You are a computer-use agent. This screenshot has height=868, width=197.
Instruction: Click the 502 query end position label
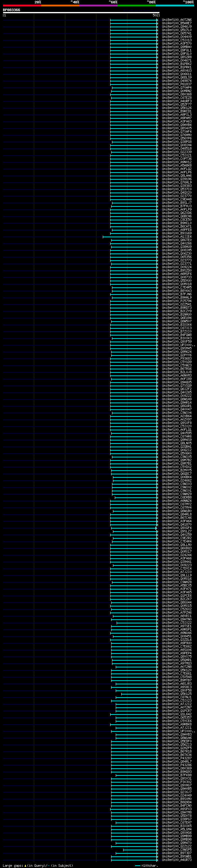(155, 15)
